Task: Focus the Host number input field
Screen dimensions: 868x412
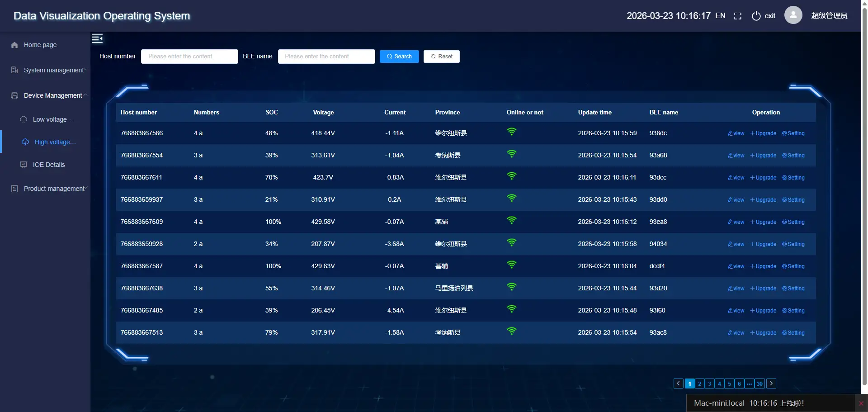Action: pyautogui.click(x=189, y=57)
